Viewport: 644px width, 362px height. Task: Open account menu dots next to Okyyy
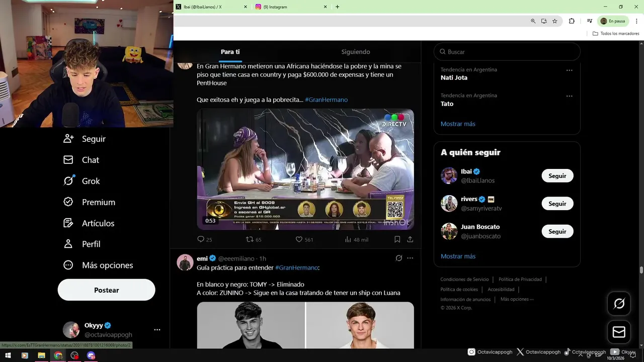click(x=157, y=330)
